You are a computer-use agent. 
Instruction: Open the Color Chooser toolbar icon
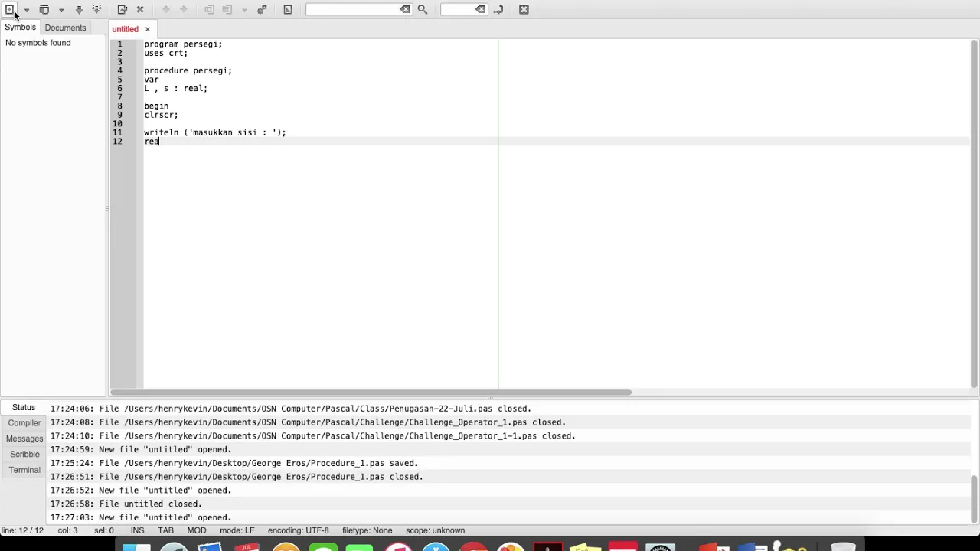pyautogui.click(x=288, y=9)
